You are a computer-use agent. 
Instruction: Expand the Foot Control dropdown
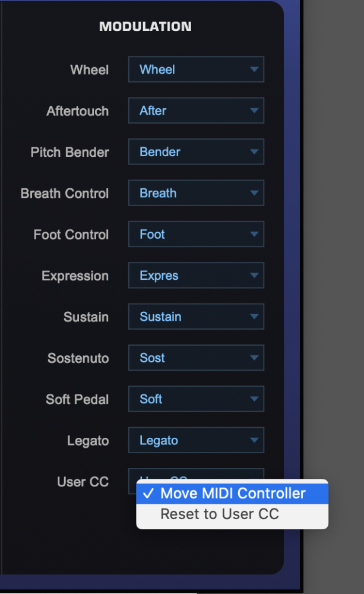[x=196, y=234]
